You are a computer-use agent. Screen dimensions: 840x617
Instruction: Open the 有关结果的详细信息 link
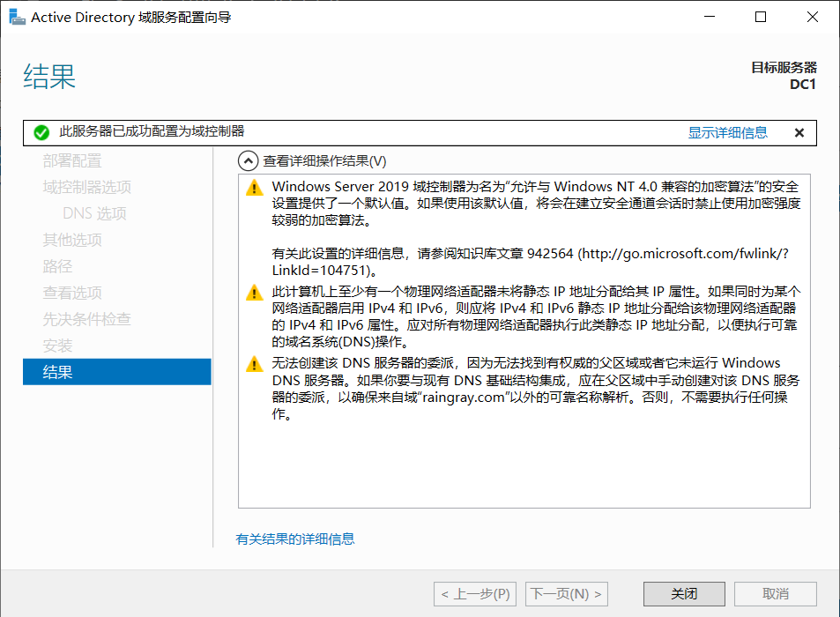294,539
